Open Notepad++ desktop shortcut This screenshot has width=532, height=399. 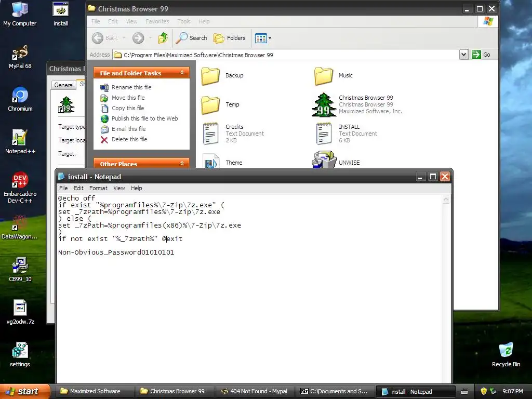[20, 142]
